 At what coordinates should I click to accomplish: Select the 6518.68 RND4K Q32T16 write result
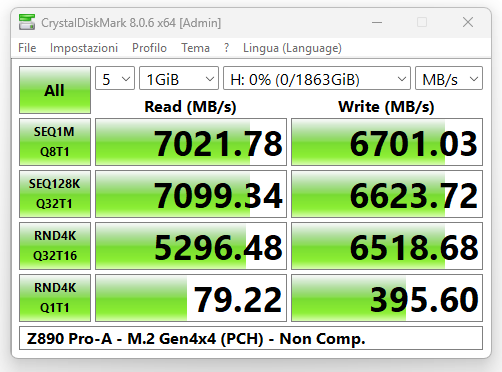(387, 246)
